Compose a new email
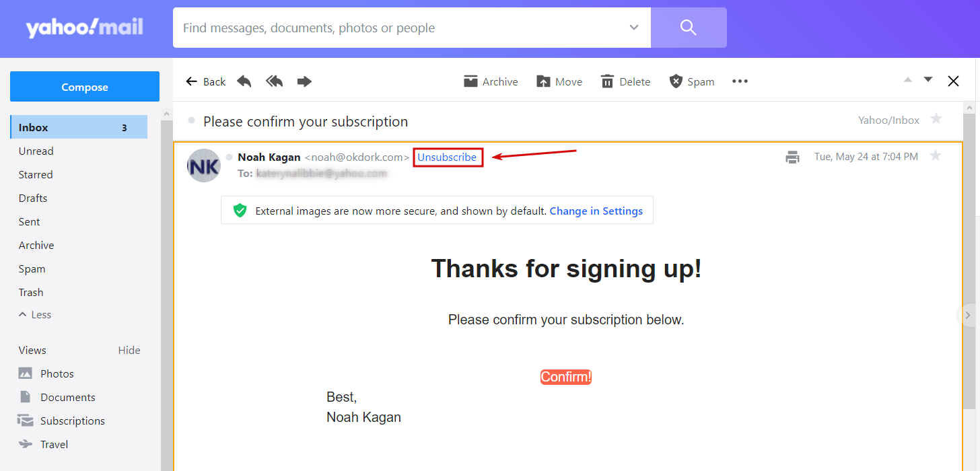The height and width of the screenshot is (471, 980). [x=85, y=87]
